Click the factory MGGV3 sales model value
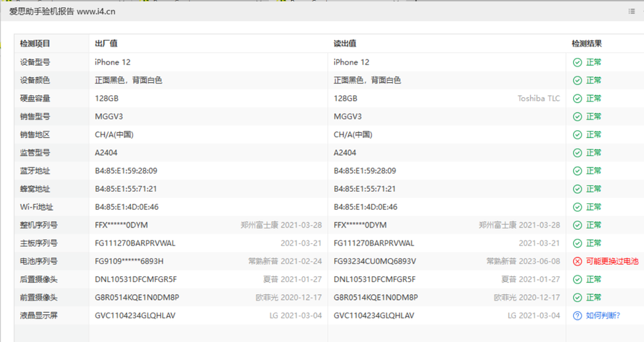The image size is (644, 342). (x=109, y=117)
